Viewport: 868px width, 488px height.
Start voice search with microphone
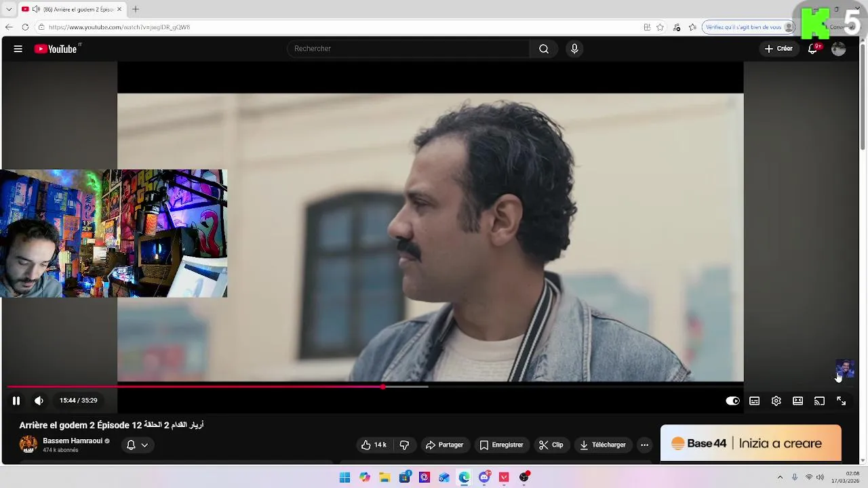[574, 49]
